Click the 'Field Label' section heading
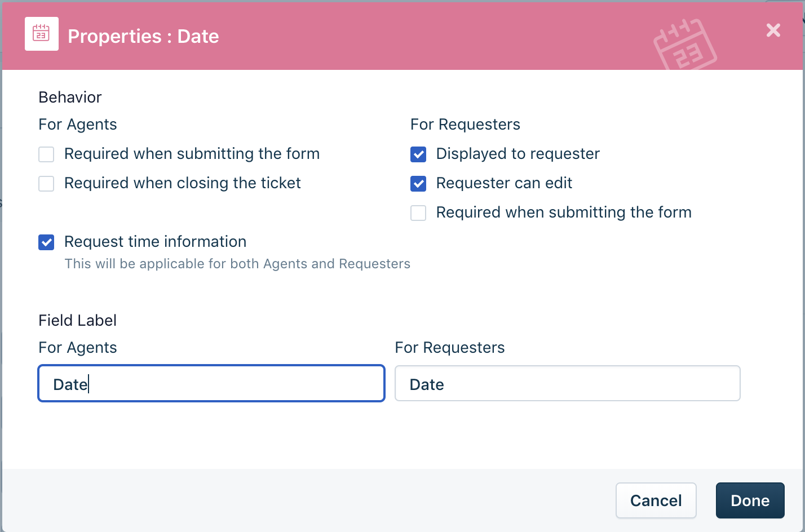This screenshot has height=532, width=805. click(x=77, y=321)
